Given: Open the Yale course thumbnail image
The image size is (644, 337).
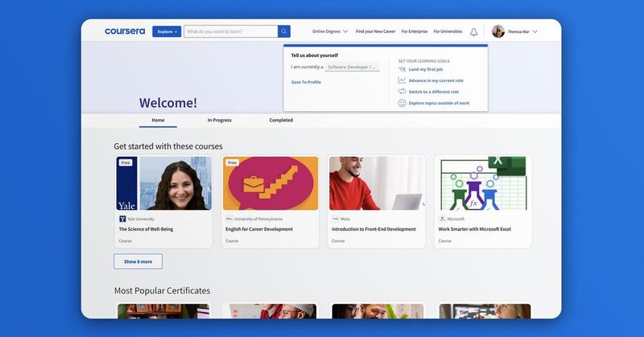Looking at the screenshot, I should (x=163, y=183).
